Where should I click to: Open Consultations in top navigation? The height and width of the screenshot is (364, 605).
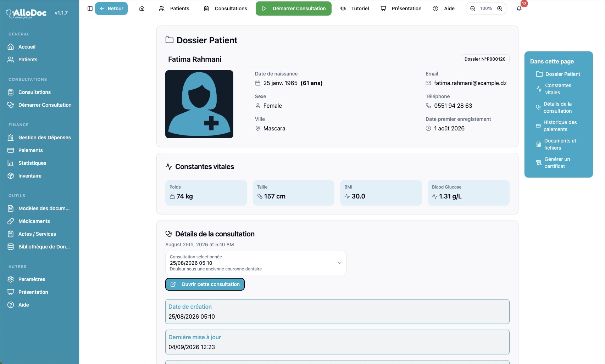[x=226, y=9]
